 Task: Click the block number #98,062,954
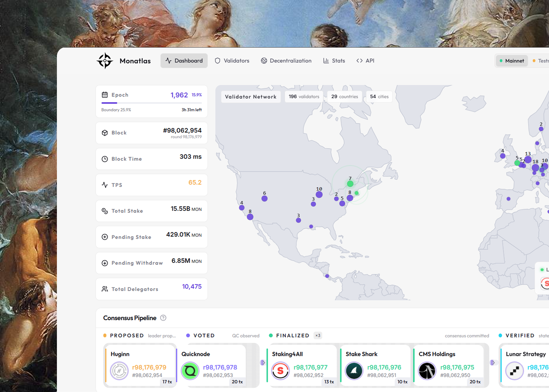[x=182, y=131]
